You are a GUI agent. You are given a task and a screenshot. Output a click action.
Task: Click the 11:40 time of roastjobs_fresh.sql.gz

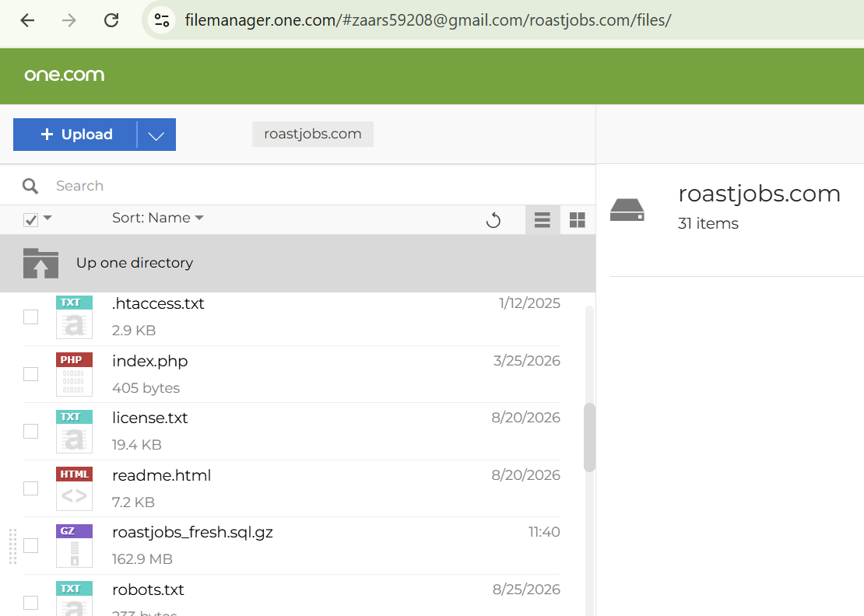click(544, 532)
